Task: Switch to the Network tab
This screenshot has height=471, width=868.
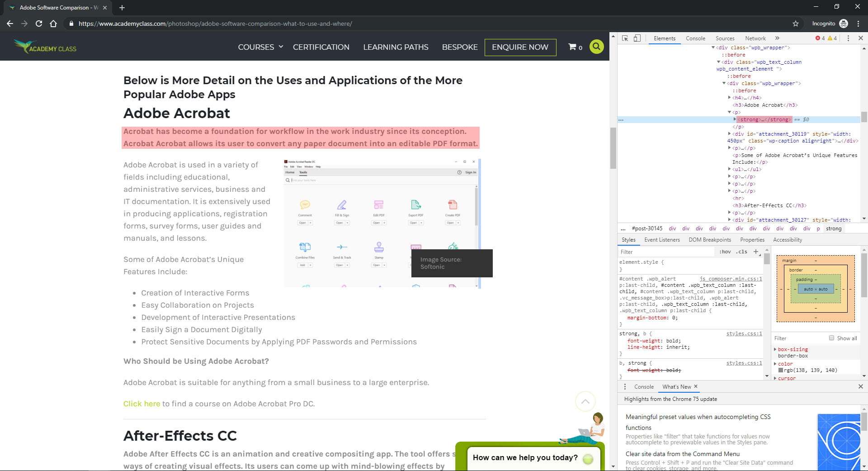Action: click(755, 38)
